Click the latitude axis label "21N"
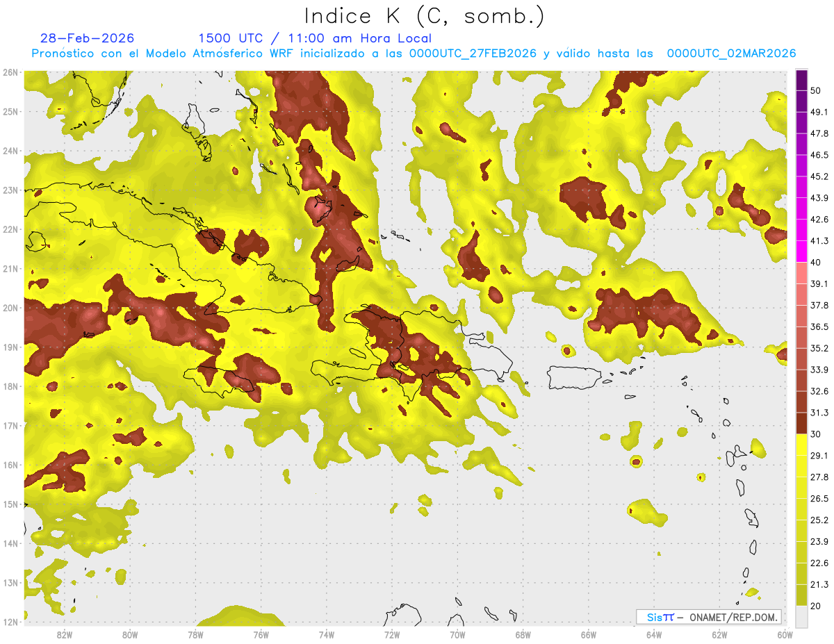 (10, 269)
